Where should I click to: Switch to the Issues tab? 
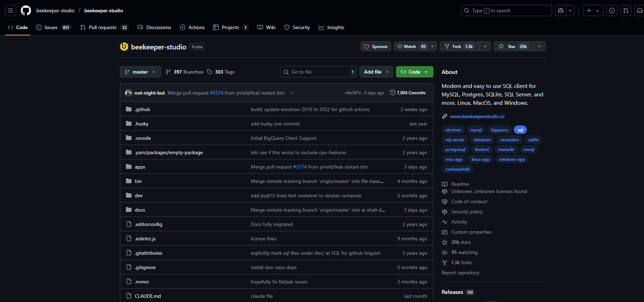click(x=54, y=27)
